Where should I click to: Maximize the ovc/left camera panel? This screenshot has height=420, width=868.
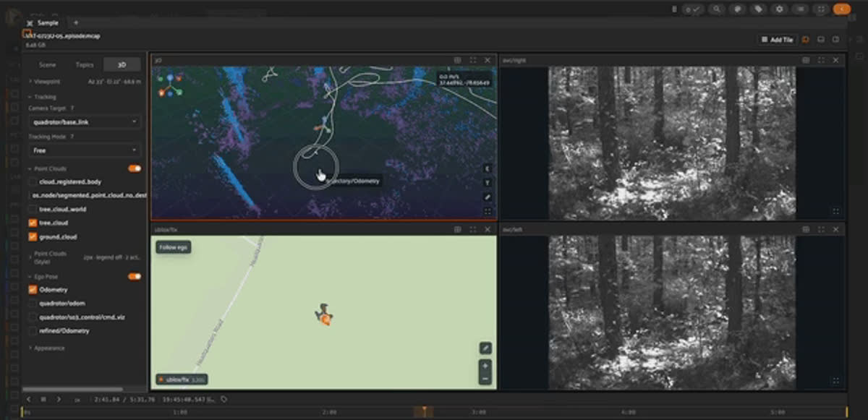[821, 229]
